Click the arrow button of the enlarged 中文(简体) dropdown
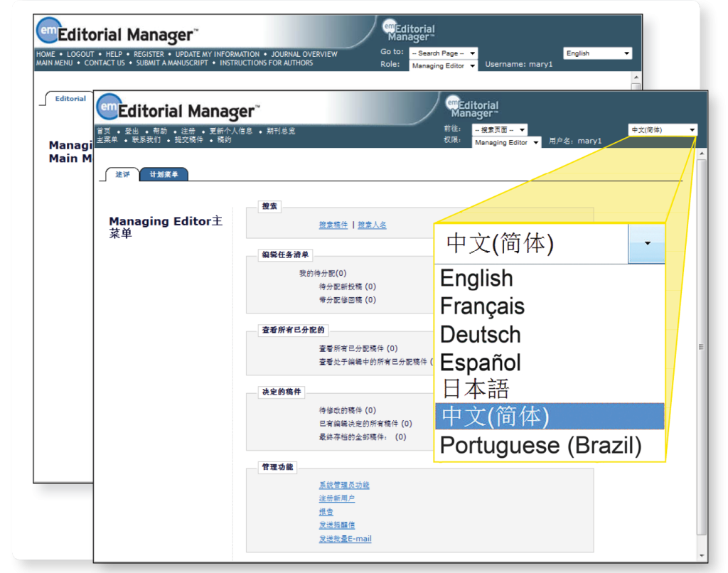Image resolution: width=728 pixels, height=573 pixels. 646,243
